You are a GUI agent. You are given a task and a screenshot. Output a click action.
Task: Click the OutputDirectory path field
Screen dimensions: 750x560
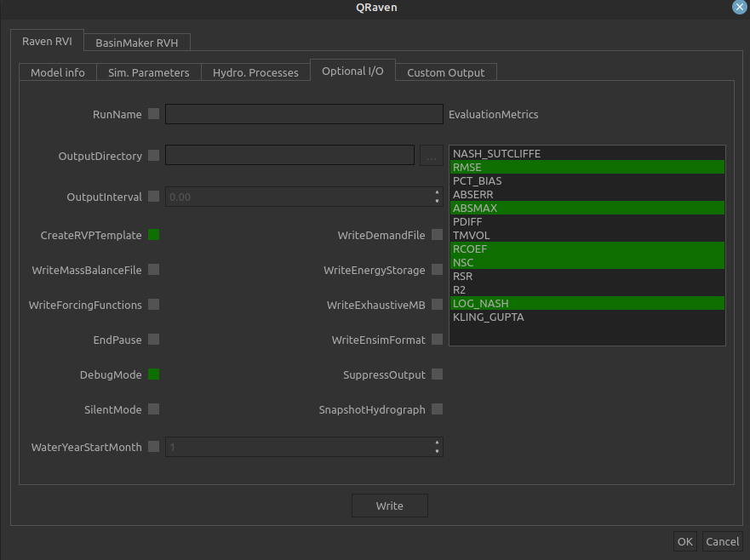(289, 156)
